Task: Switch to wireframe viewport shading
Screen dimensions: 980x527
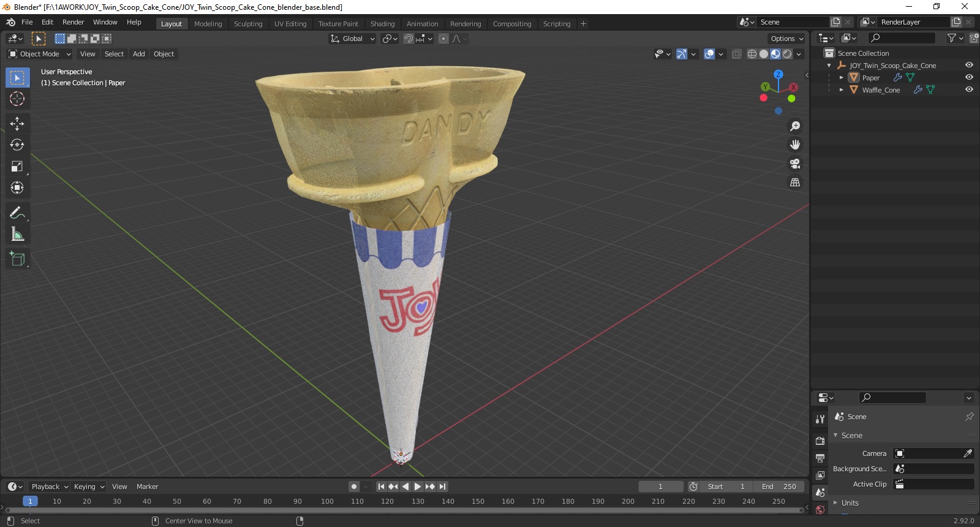Action: 752,54
